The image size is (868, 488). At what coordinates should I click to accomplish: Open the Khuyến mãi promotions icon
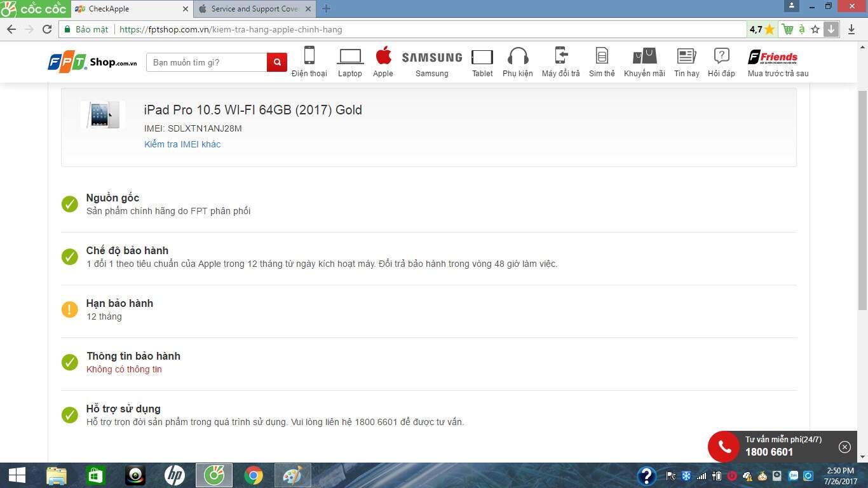coord(644,62)
